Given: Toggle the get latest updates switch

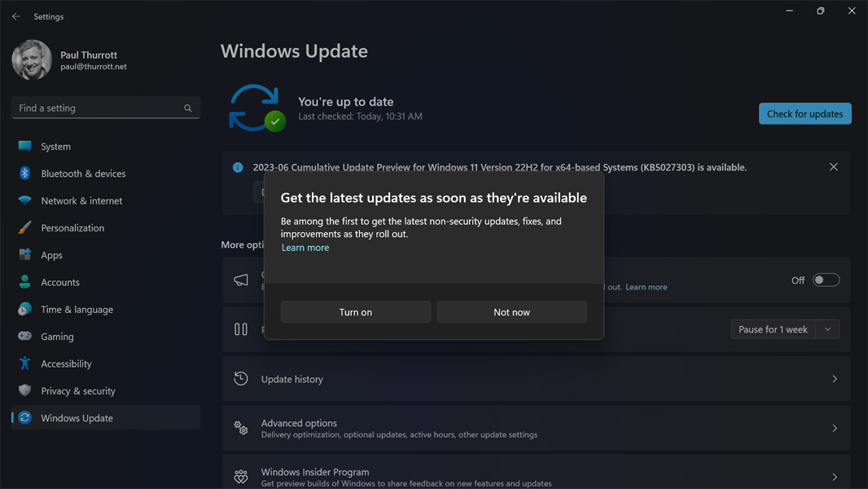Looking at the screenshot, I should (x=826, y=280).
